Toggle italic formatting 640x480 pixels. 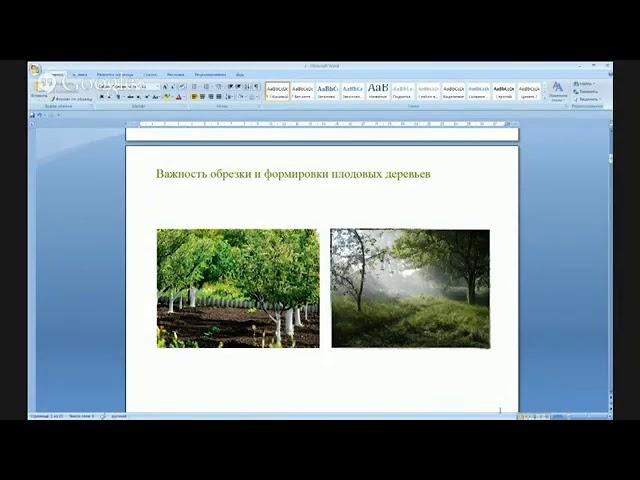click(x=109, y=97)
